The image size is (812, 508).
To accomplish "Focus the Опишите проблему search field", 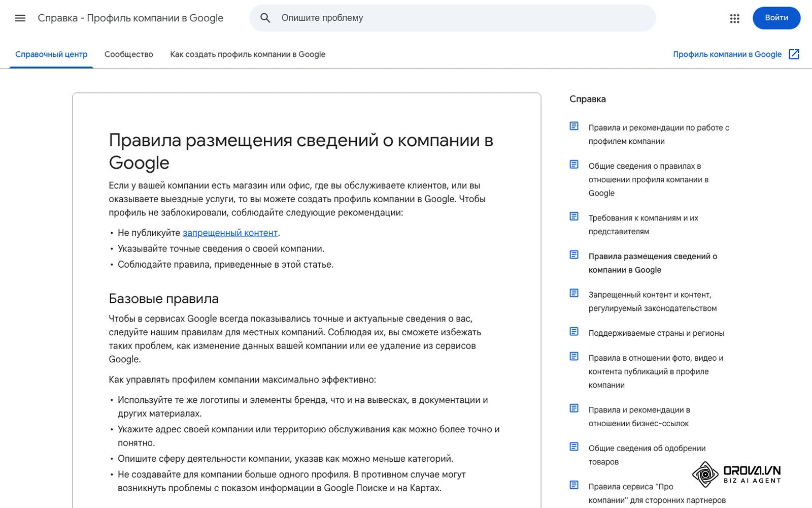I will pos(453,18).
